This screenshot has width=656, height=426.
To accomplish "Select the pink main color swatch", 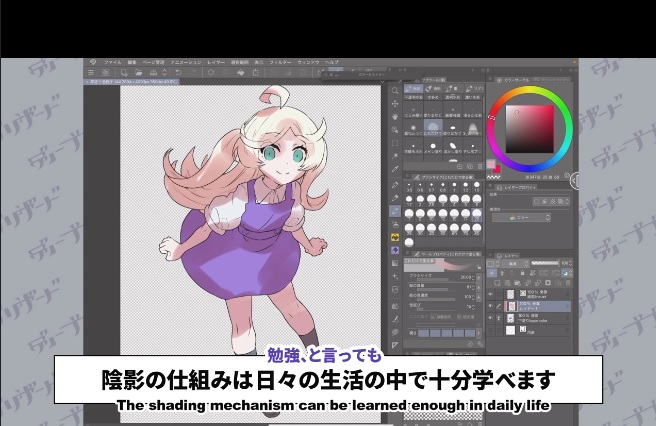I will tap(491, 164).
